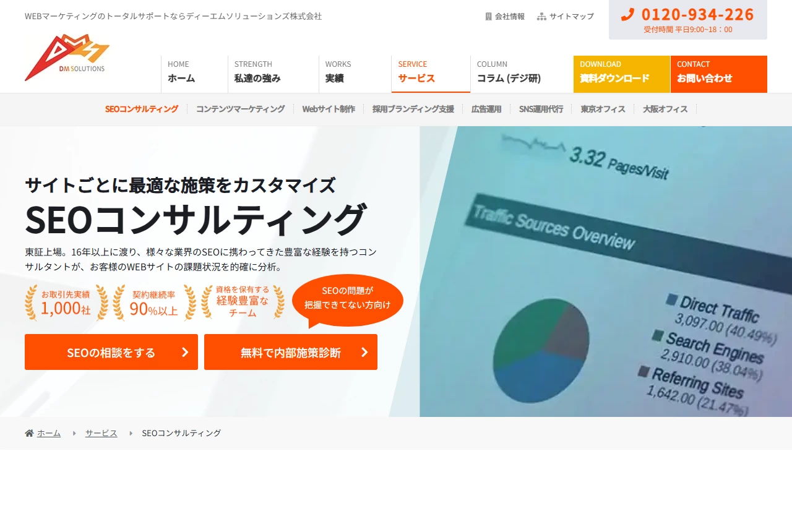Screen dimensions: 792x532
Task: Click the WEBマーケティングのトータルサポート tagline text
Action: pyautogui.click(x=173, y=16)
